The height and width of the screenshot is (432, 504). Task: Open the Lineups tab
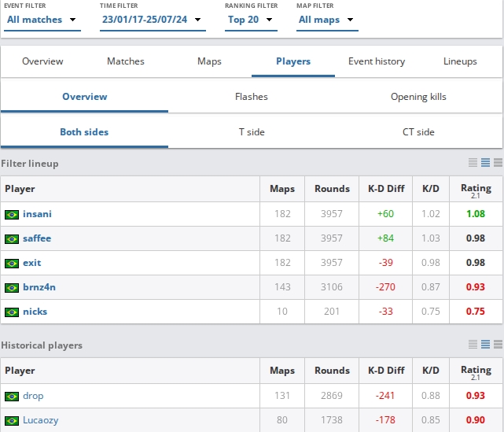click(460, 61)
